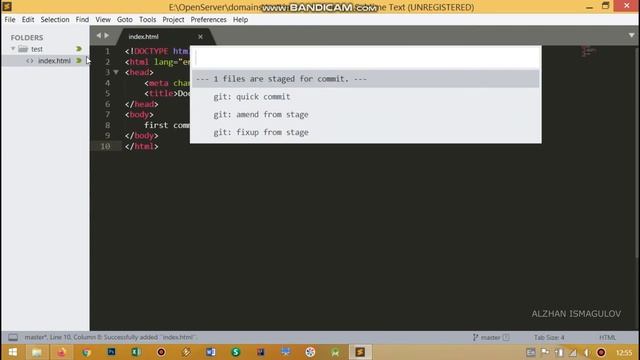This screenshot has height=360, width=640.
Task: Click line number 10 in the gutter
Action: 105,147
